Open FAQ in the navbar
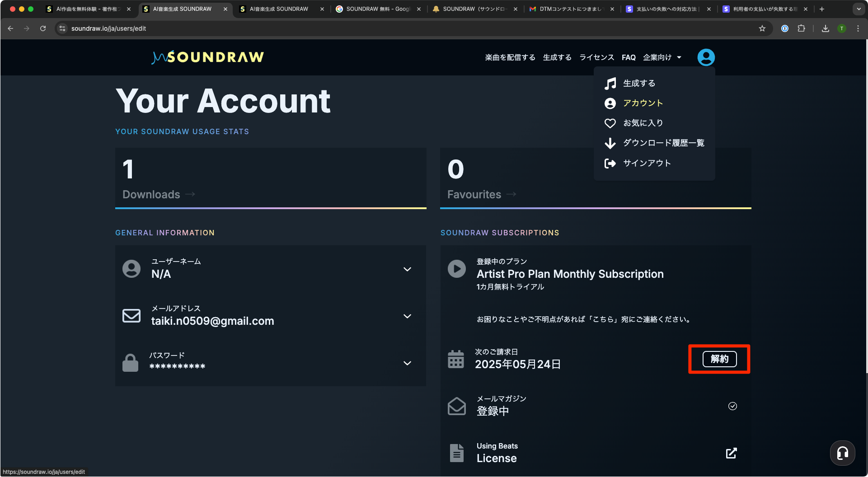Screen dimensions: 868x477 629,57
